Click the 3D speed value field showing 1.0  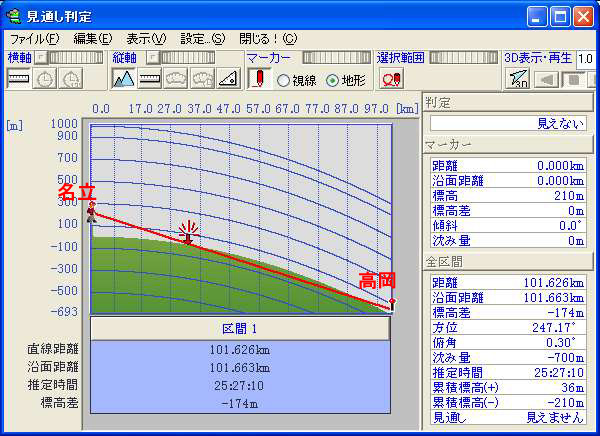pyautogui.click(x=587, y=59)
